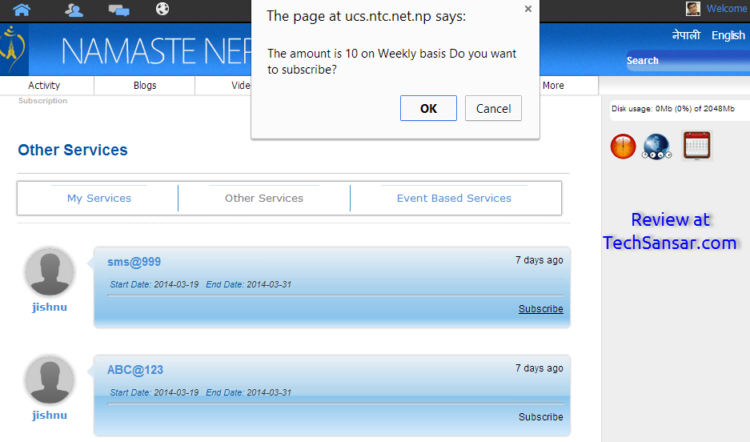750x442 pixels.
Task: Click the orange alert exclamation icon
Action: coord(623,146)
